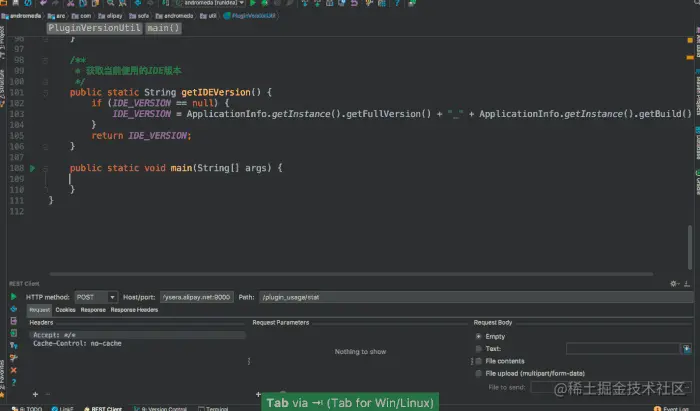700x411 pixels.
Task: Open the Terminal tool window tab
Action: point(213,408)
